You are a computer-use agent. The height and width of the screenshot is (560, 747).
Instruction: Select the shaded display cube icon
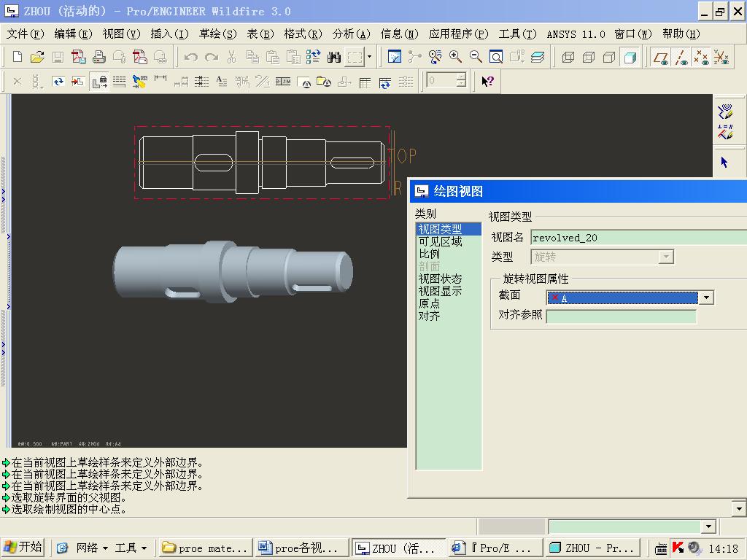630,57
